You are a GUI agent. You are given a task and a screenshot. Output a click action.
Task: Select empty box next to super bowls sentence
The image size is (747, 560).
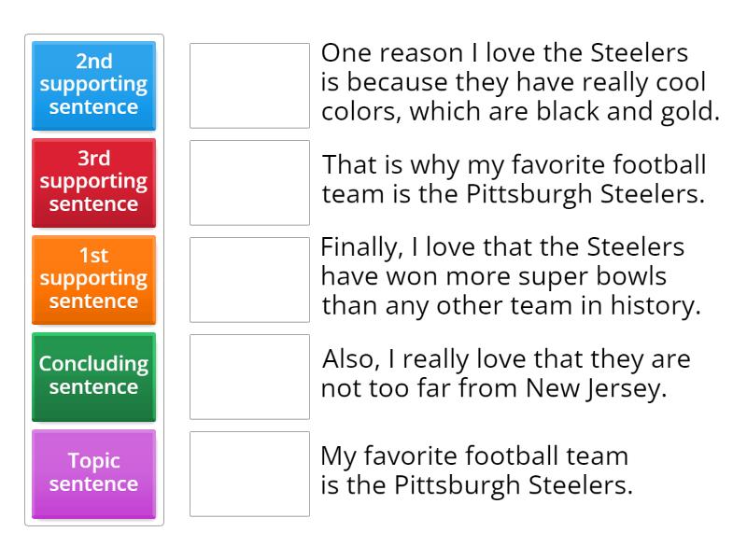pyautogui.click(x=249, y=279)
